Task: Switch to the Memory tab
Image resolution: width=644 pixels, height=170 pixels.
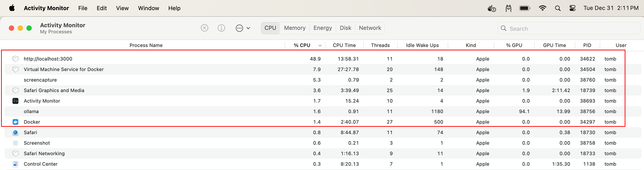Action: point(294,28)
